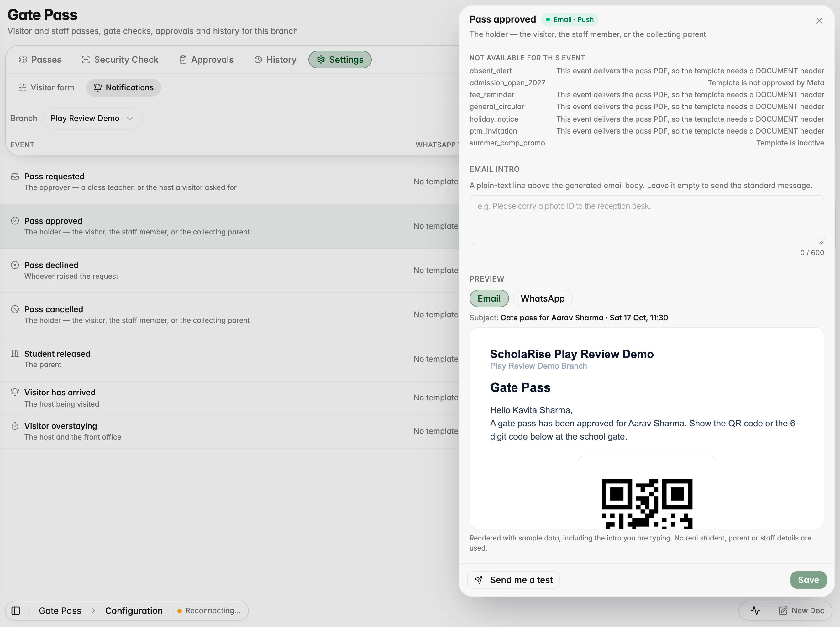Screen dimensions: 840x627
Task: Create a New Doc
Action: pyautogui.click(x=801, y=610)
